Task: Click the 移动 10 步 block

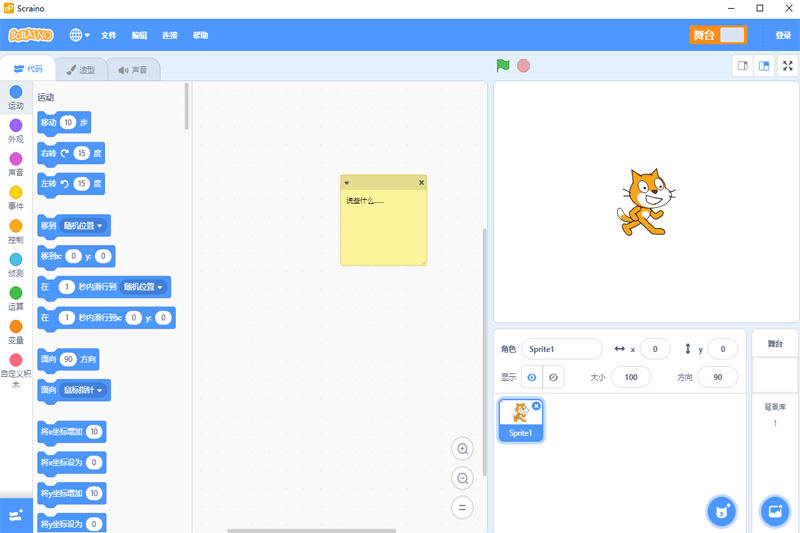Action: (x=64, y=123)
